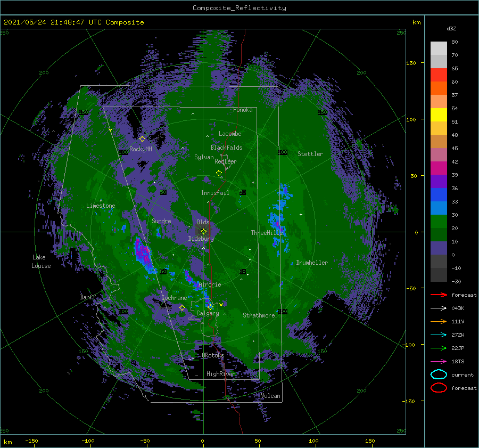
Task: Pick the light gray 80 dBZ swatch
Action: tap(439, 48)
